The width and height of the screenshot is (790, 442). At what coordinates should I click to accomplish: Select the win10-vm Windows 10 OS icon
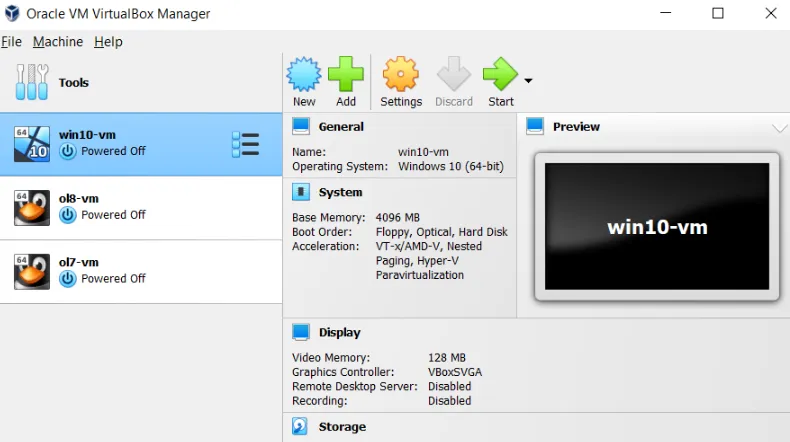pos(32,144)
